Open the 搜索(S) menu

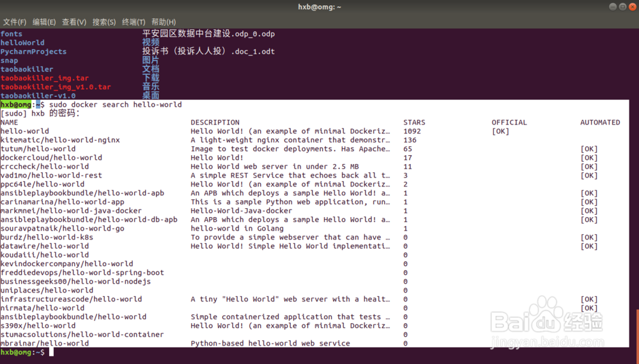click(x=104, y=22)
